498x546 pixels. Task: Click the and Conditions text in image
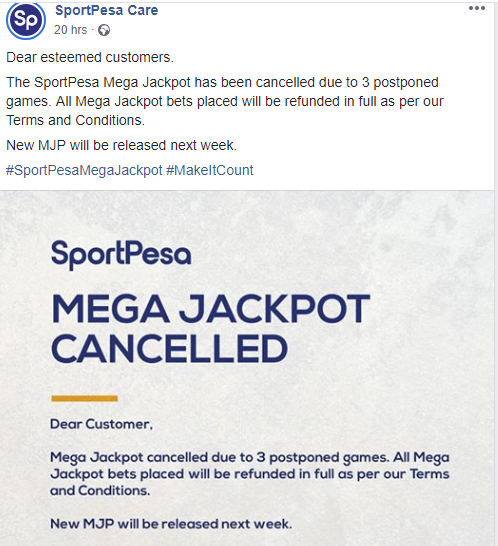tap(100, 491)
